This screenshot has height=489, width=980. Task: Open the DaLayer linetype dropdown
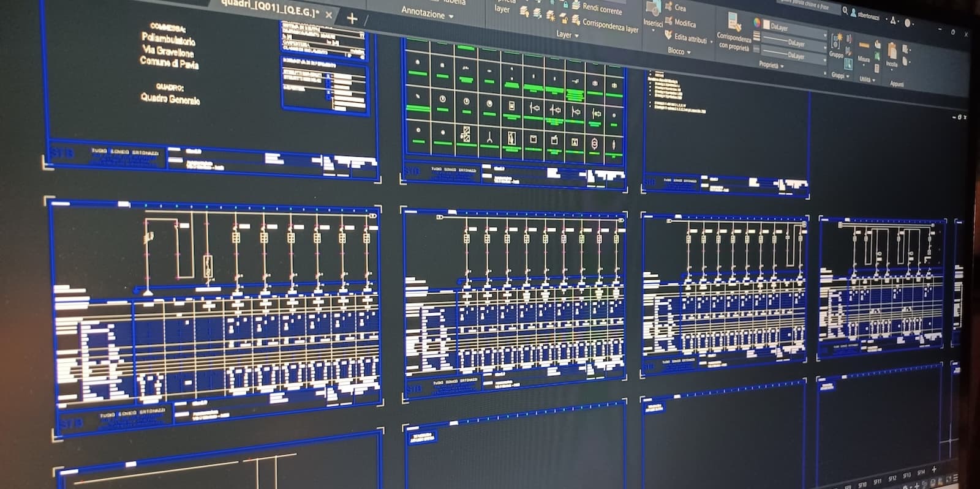(x=794, y=43)
